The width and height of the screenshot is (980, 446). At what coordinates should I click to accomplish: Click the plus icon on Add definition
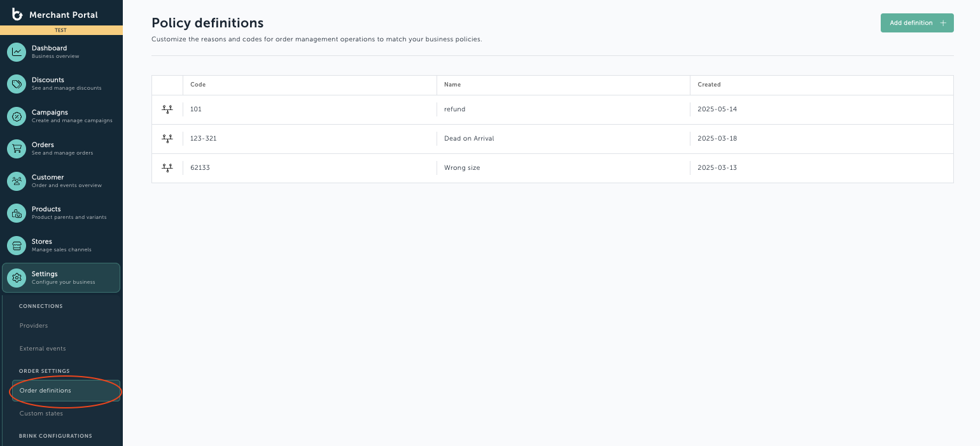pos(944,22)
